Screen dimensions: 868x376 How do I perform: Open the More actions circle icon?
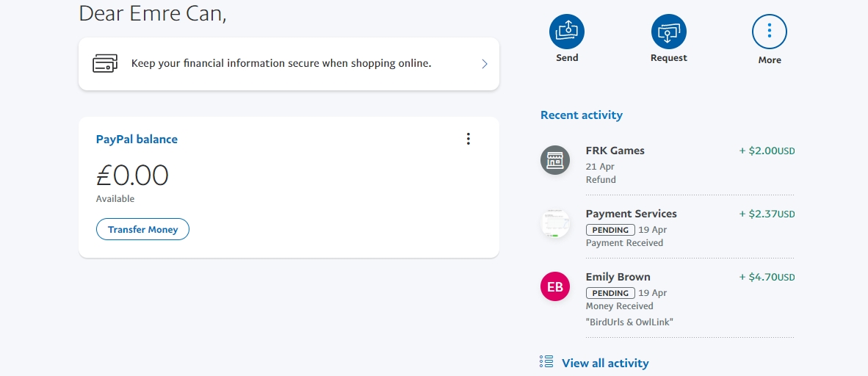[770, 32]
